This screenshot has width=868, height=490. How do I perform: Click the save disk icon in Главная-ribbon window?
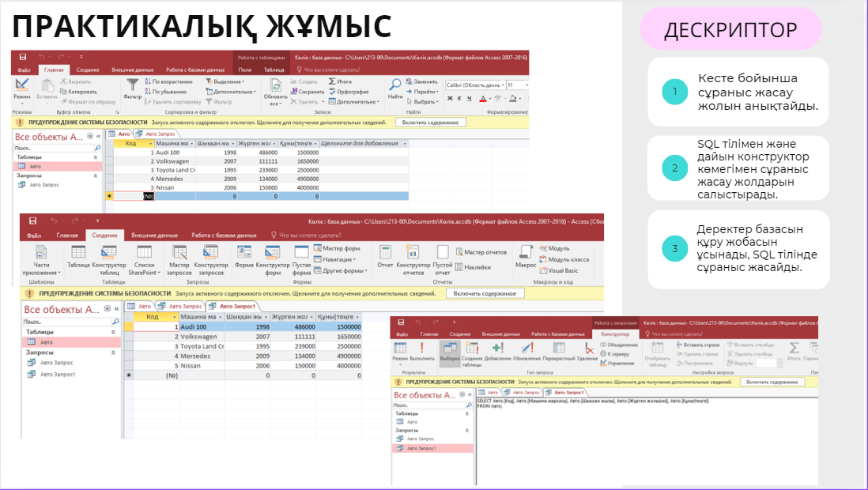pos(23,56)
